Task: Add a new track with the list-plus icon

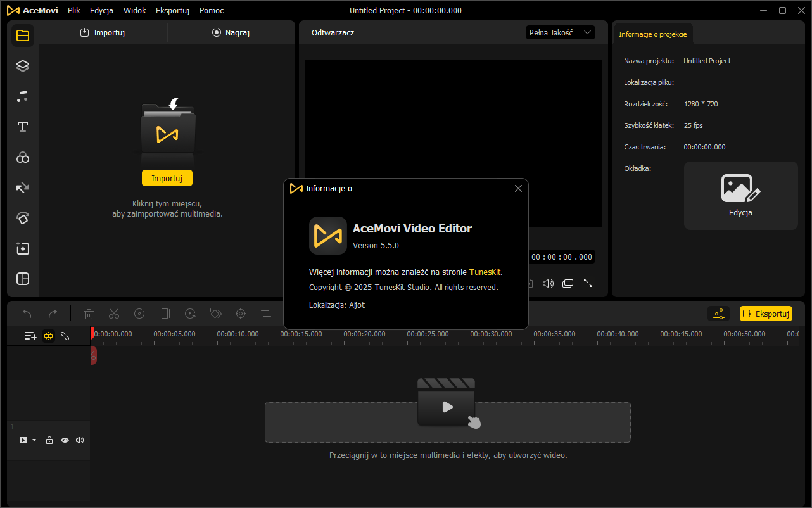Action: [30, 336]
